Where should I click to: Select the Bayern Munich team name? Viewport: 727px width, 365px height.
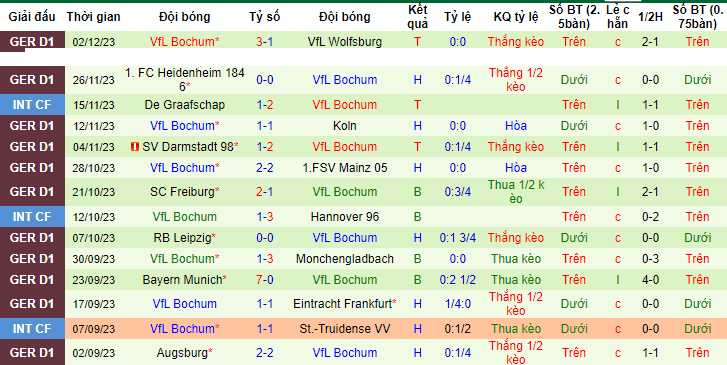(x=182, y=280)
